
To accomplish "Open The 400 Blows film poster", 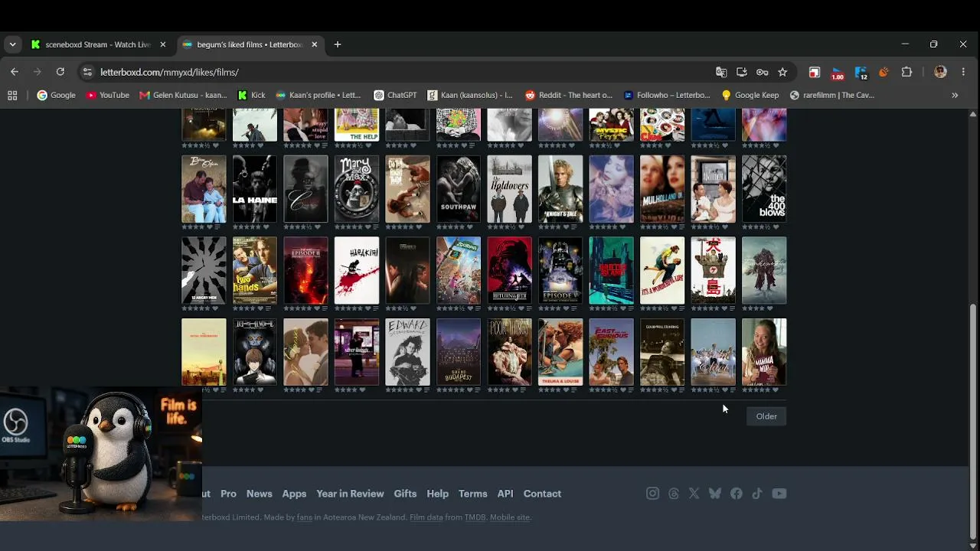I will coord(764,189).
